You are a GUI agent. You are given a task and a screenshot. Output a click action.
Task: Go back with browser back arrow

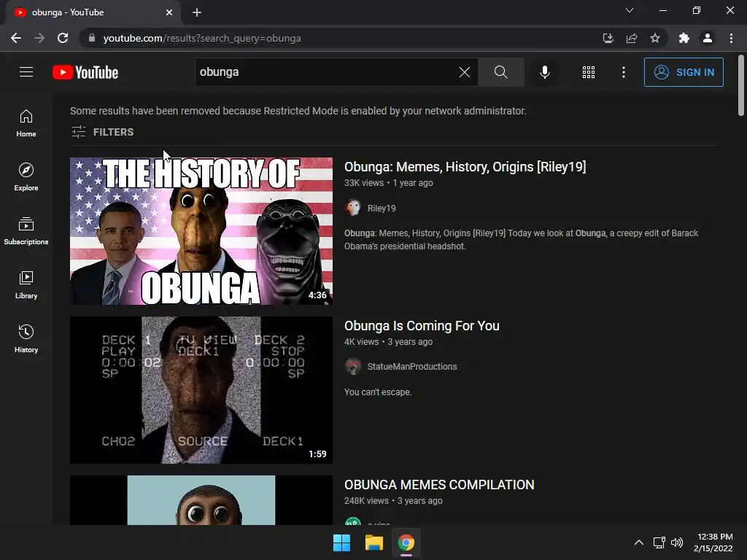pos(16,38)
